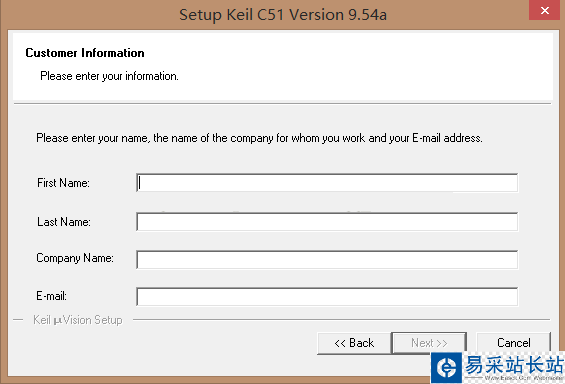
Task: Click the 'Please enter your information' subtitle
Action: (x=109, y=76)
